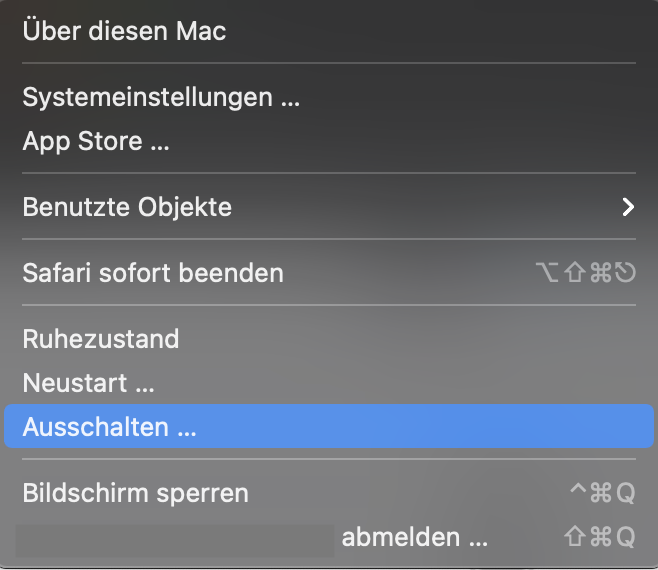The image size is (658, 570).
Task: Launch App Store from the menu
Action: (96, 141)
